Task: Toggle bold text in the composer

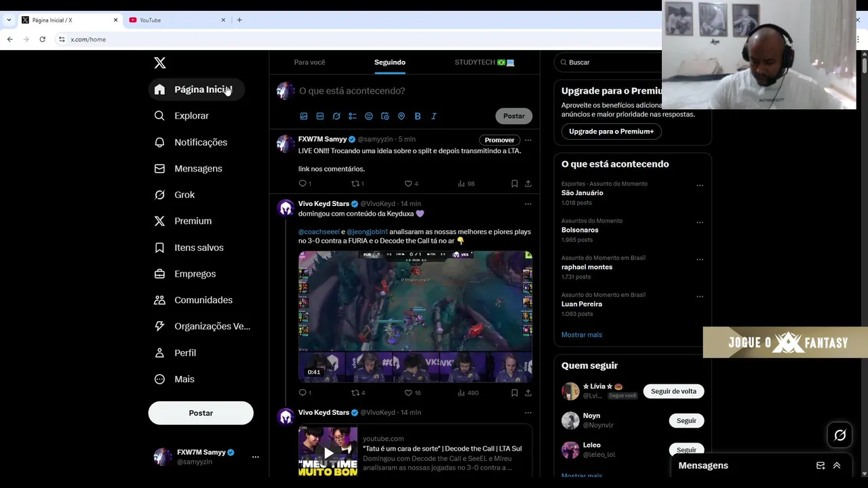Action: [x=418, y=117]
